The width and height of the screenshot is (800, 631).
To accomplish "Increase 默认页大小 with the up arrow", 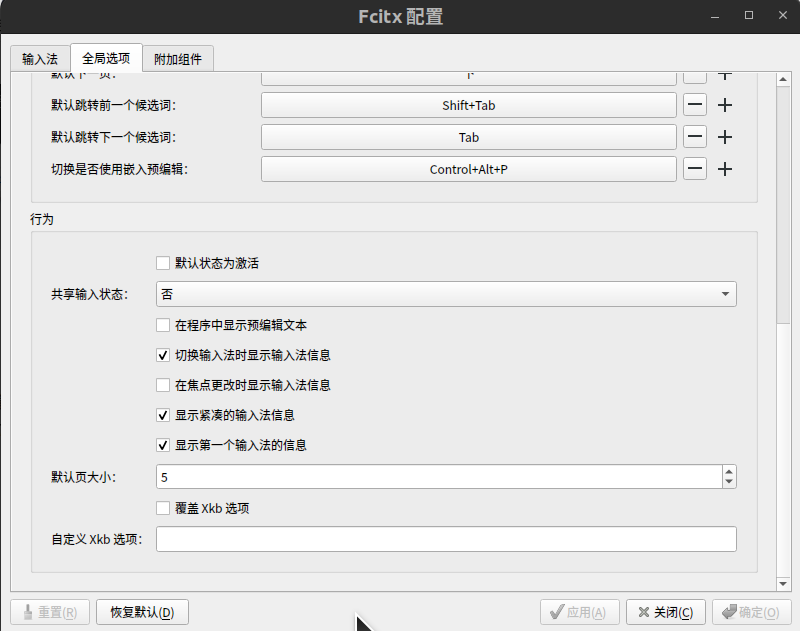I will click(729, 472).
